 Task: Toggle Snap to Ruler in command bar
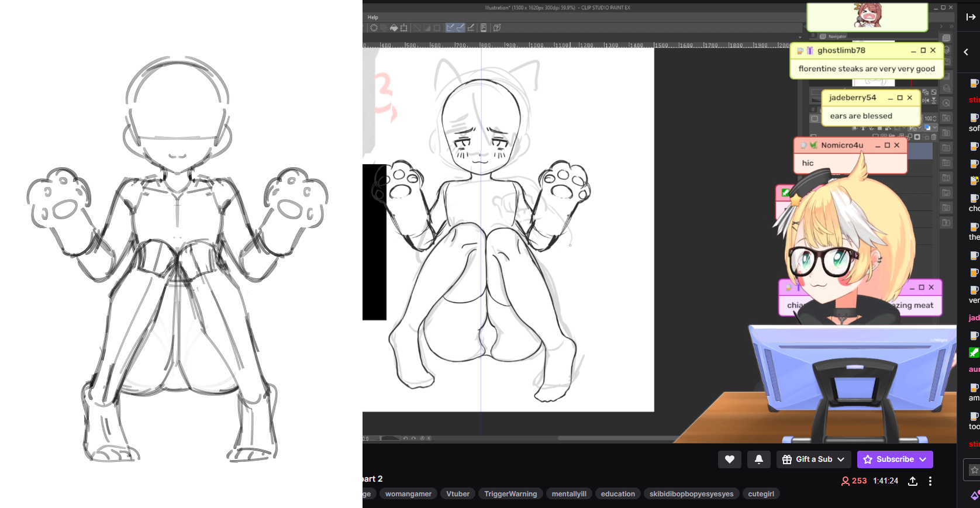tap(450, 28)
